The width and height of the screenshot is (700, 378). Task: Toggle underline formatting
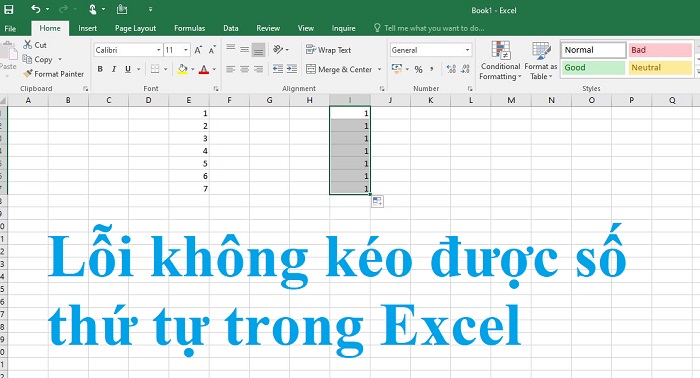pos(128,69)
